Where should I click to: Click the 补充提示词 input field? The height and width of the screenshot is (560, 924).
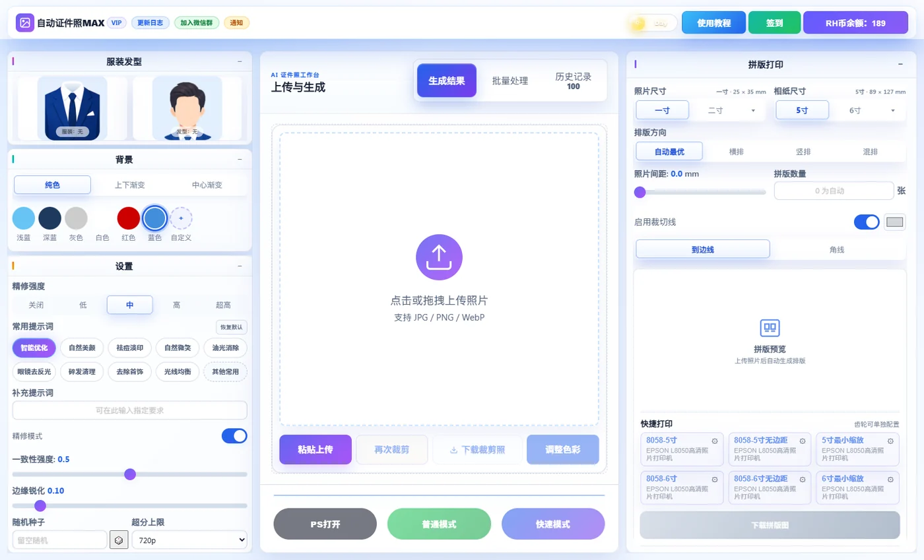tap(130, 410)
